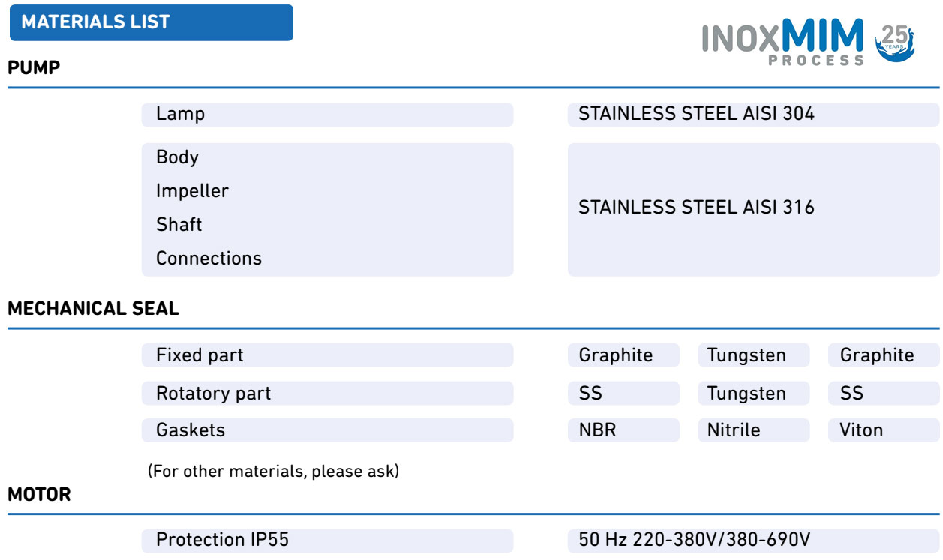943x560 pixels.
Task: Click the Stainless Steel AISI 304 cell
Action: click(x=752, y=115)
